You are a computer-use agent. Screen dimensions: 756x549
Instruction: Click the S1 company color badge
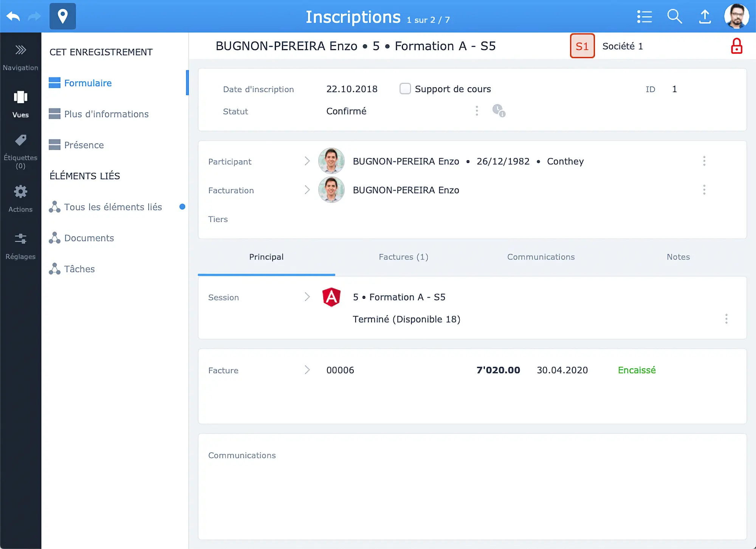click(582, 46)
